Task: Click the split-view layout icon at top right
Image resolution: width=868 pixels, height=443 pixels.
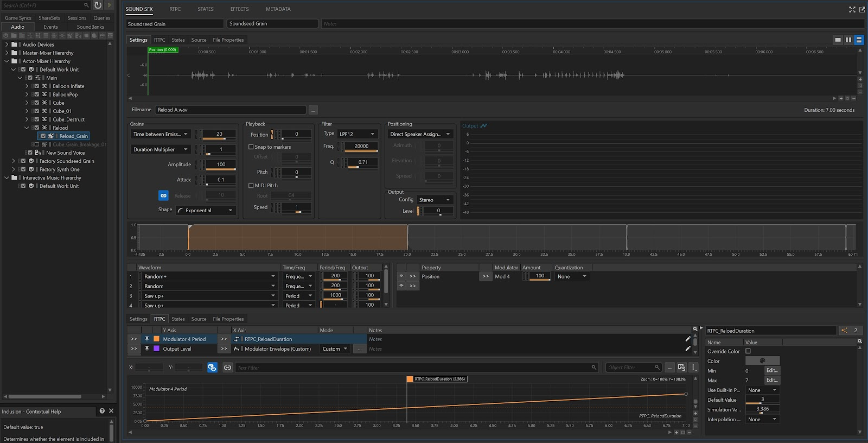Action: (x=848, y=40)
